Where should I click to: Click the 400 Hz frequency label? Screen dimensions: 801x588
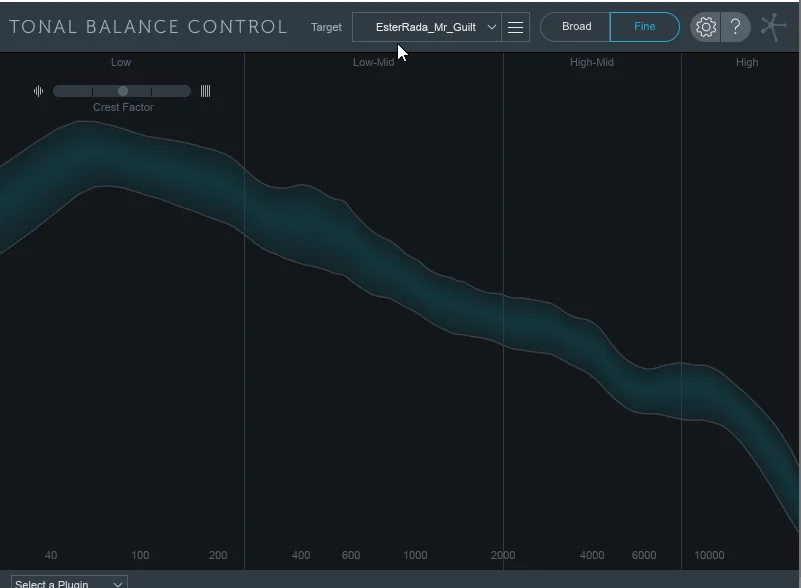tap(301, 555)
